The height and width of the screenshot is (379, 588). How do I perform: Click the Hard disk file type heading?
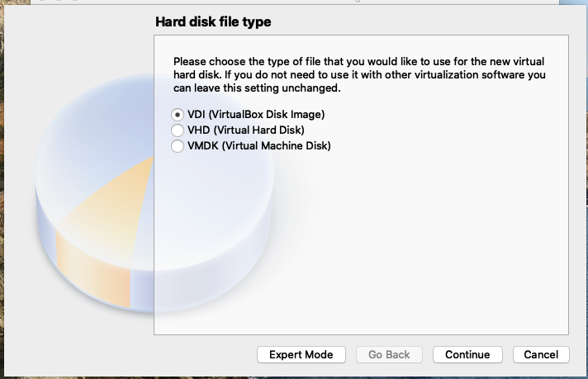(213, 21)
